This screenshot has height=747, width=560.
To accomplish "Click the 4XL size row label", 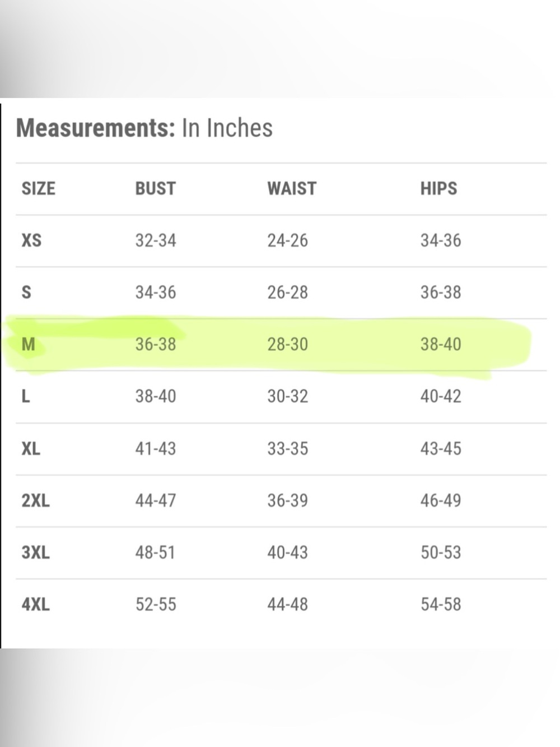I will pyautogui.click(x=36, y=604).
